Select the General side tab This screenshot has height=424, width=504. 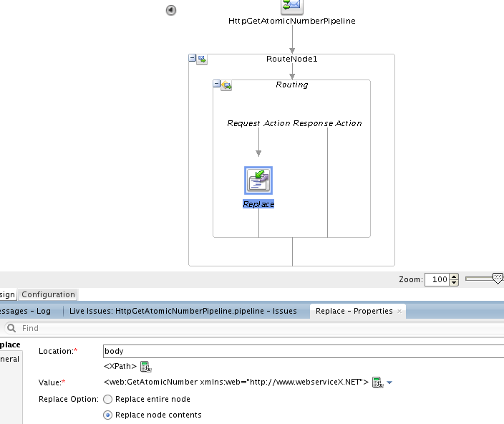[11, 359]
